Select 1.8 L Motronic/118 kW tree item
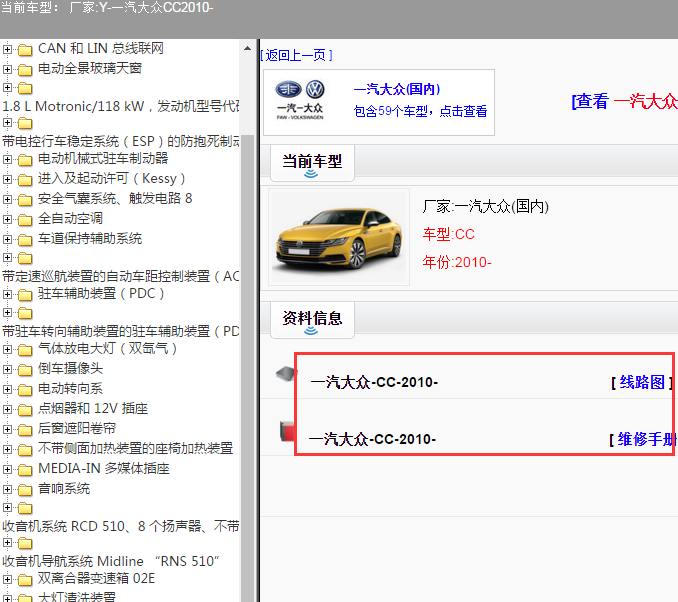 (121, 106)
